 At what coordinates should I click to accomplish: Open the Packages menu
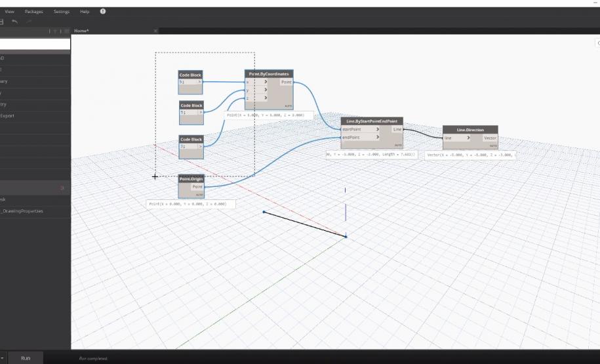coord(33,12)
